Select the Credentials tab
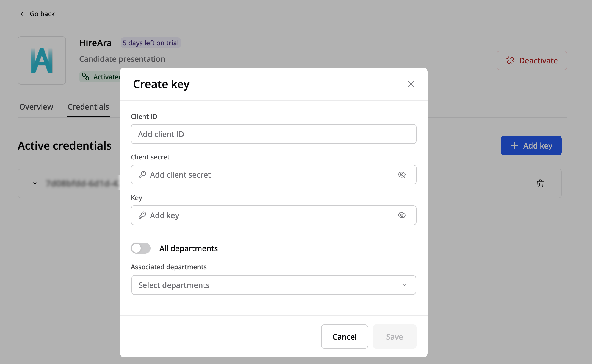592x364 pixels. 88,107
